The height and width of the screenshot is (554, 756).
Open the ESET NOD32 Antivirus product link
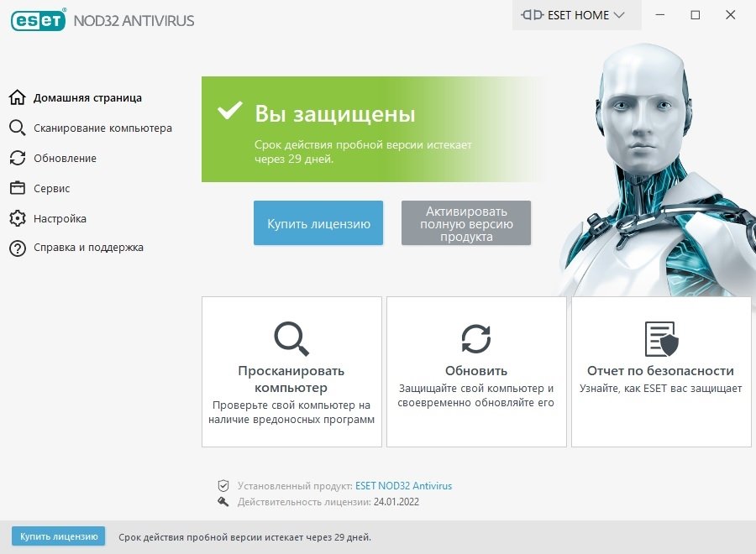point(403,486)
